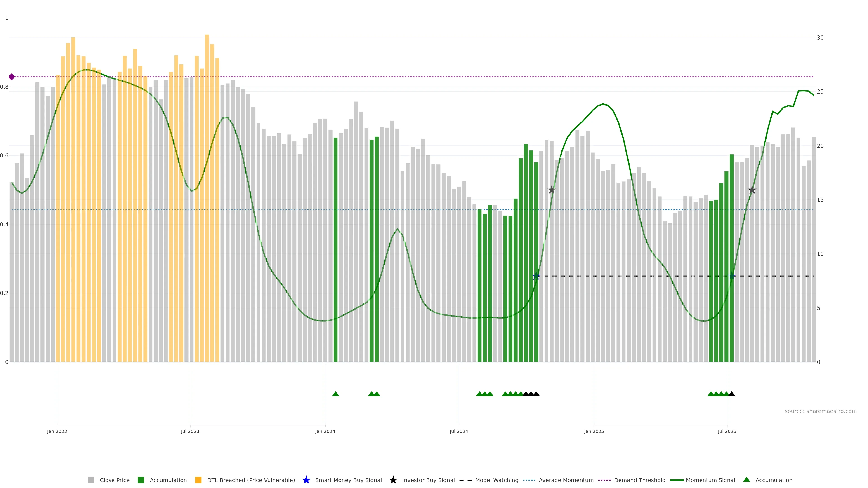Viewport: 868px width, 488px height.
Task: Click the lone green triangle after Jan 2024
Action: coord(335,394)
